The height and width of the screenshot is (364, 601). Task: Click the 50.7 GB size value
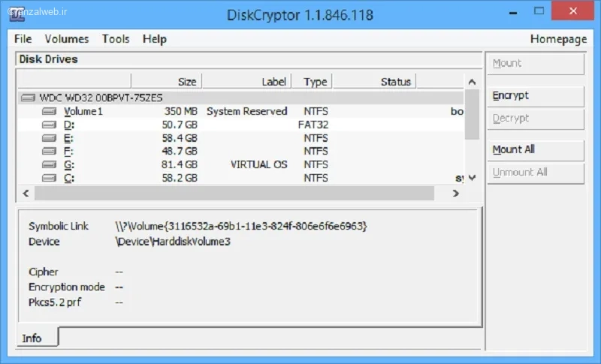[180, 125]
